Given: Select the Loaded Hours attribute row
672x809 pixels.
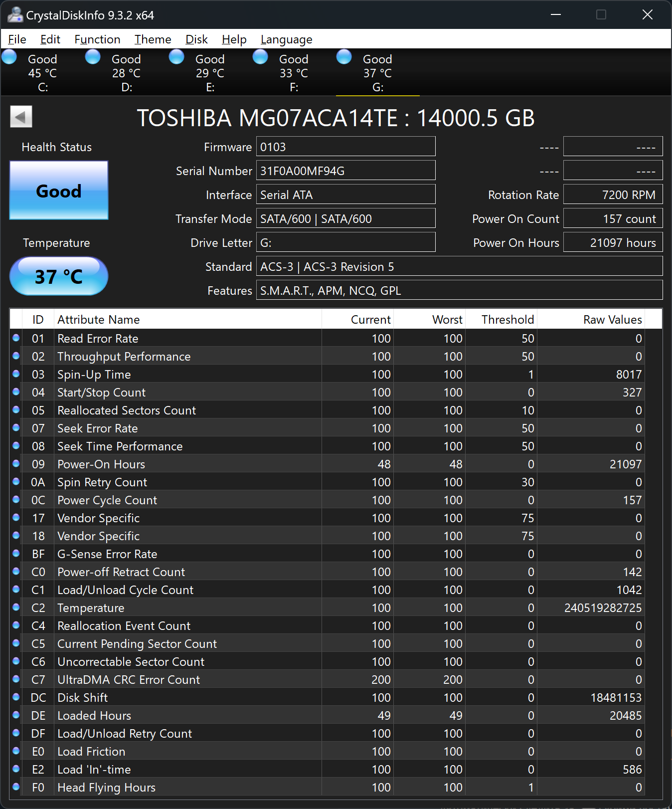Looking at the screenshot, I should coord(327,715).
